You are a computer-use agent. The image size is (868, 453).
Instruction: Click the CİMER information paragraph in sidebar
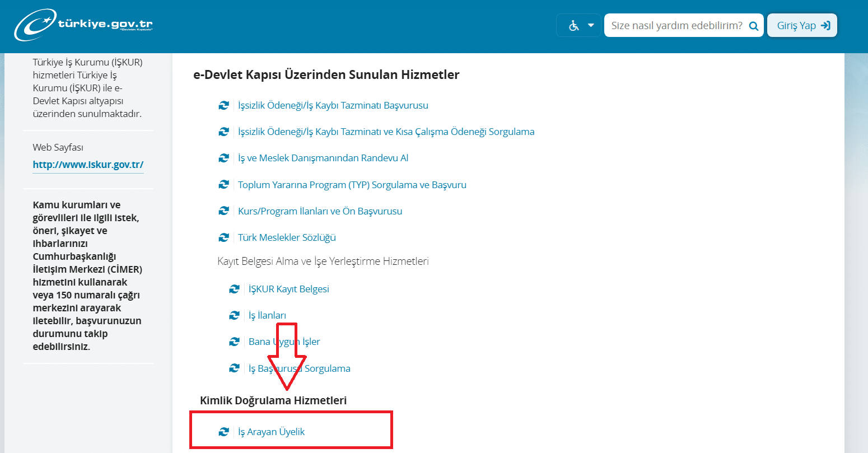tap(87, 275)
